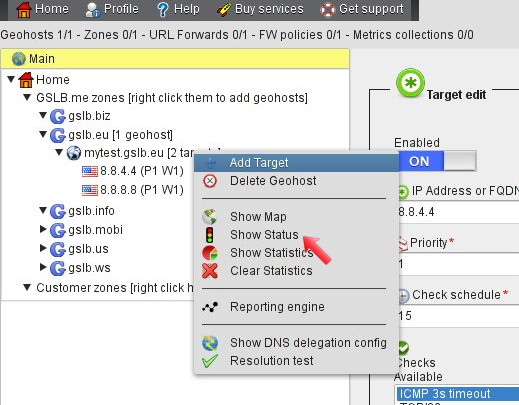Click the Get support lifebuoy icon
Screen dimensions: 519x405
point(327,10)
